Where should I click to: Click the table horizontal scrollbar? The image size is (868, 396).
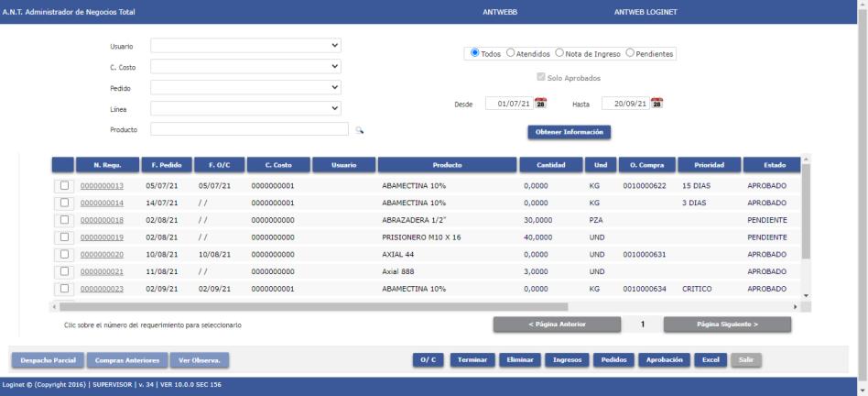[x=313, y=307]
